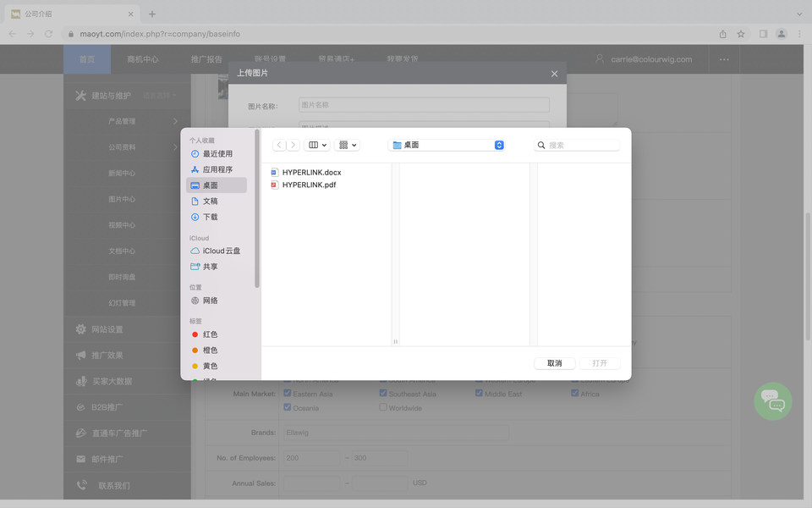Click the 网络 location in sidebar
Viewport: 812px width, 508px height.
tap(210, 301)
